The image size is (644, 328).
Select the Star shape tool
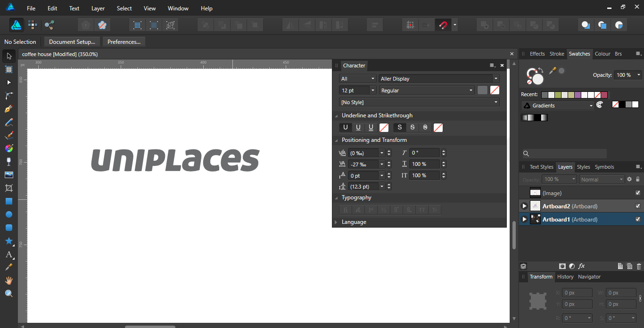coord(9,241)
